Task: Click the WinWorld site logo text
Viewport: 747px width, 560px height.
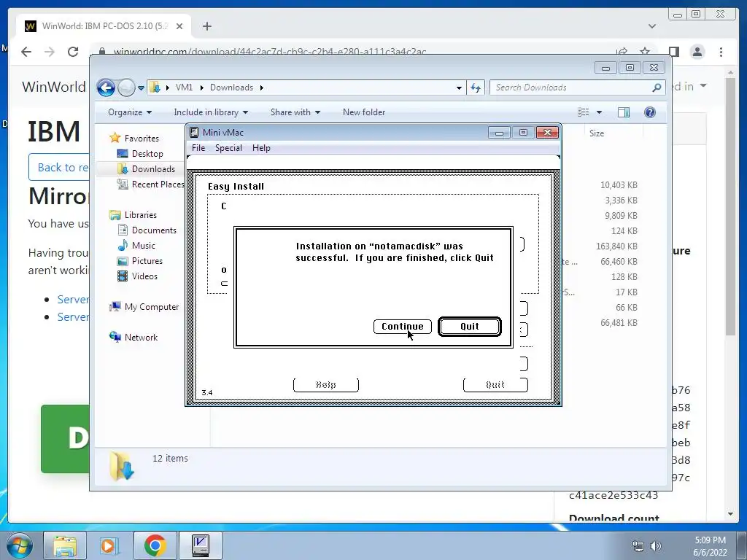Action: coord(54,87)
